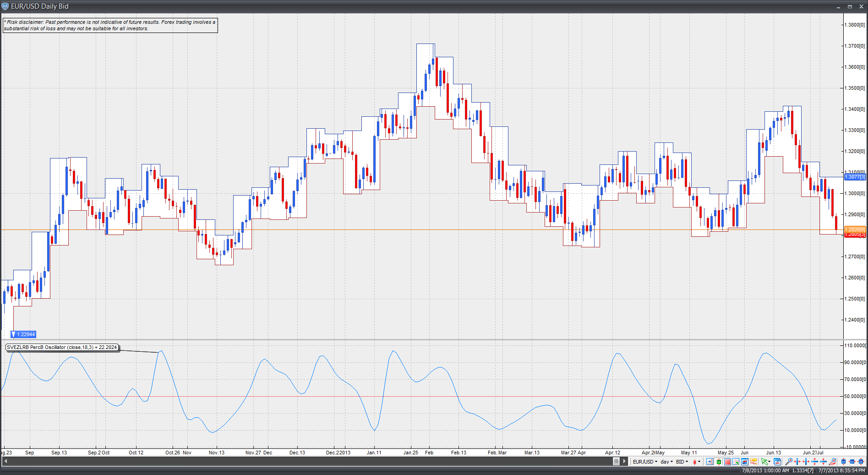868x475 pixels.
Task: Open the day timeframe dropdown
Action: [666, 462]
